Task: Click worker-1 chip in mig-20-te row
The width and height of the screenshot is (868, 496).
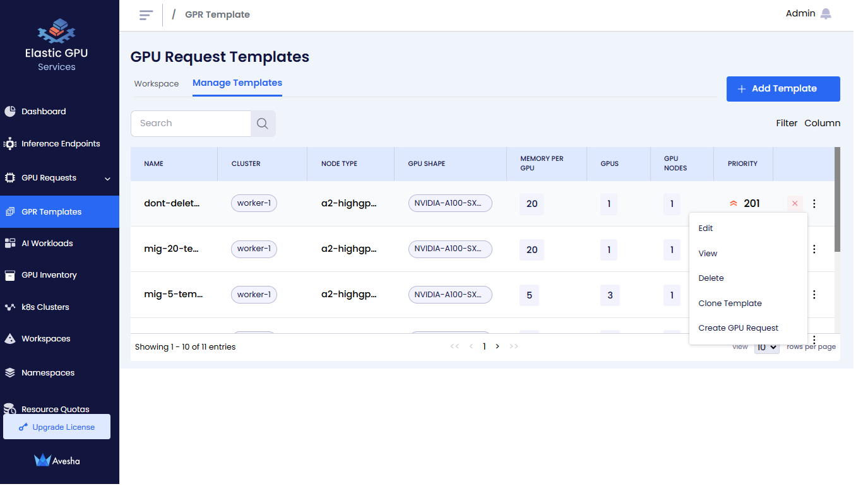Action: point(254,249)
